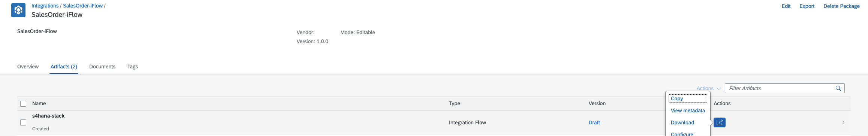Viewport: 868px width, 136px height.
Task: Toggle the select-all checkbox in table header
Action: 23,104
